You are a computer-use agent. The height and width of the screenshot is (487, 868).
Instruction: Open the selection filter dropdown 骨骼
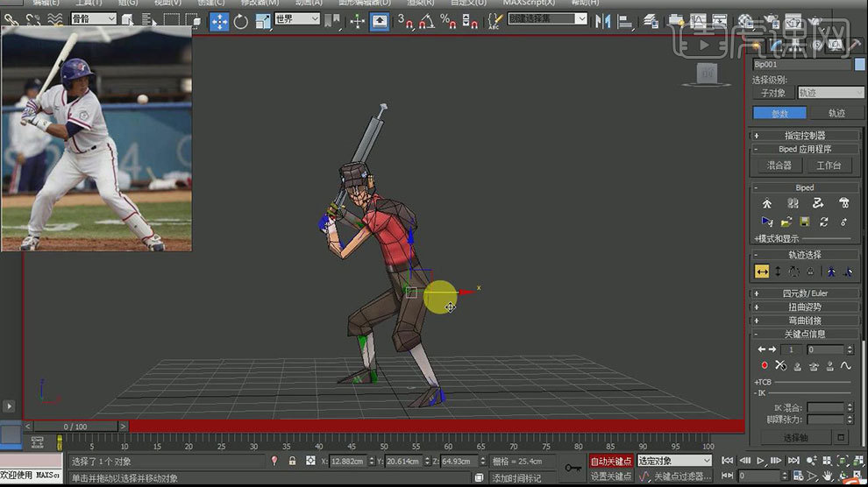coord(94,18)
